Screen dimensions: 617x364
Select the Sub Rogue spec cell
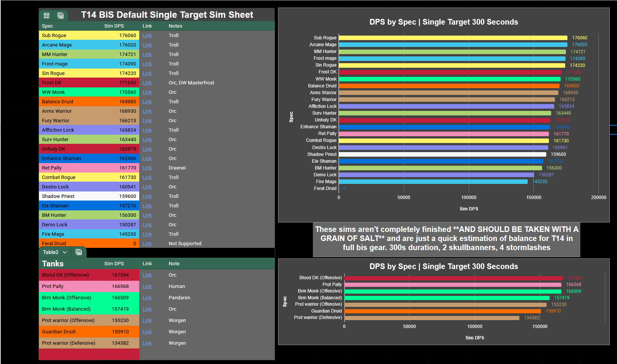[70, 36]
